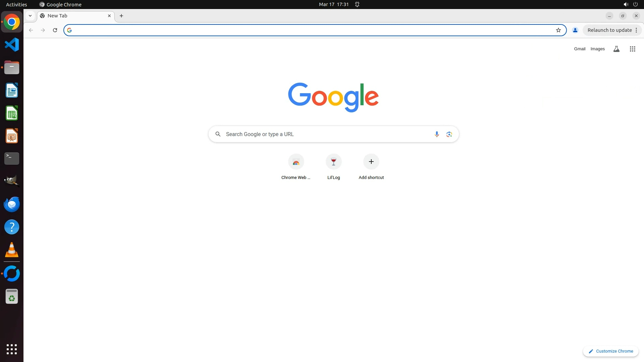The width and height of the screenshot is (644, 362).
Task: Open Search Labs flask icon
Action: click(616, 49)
